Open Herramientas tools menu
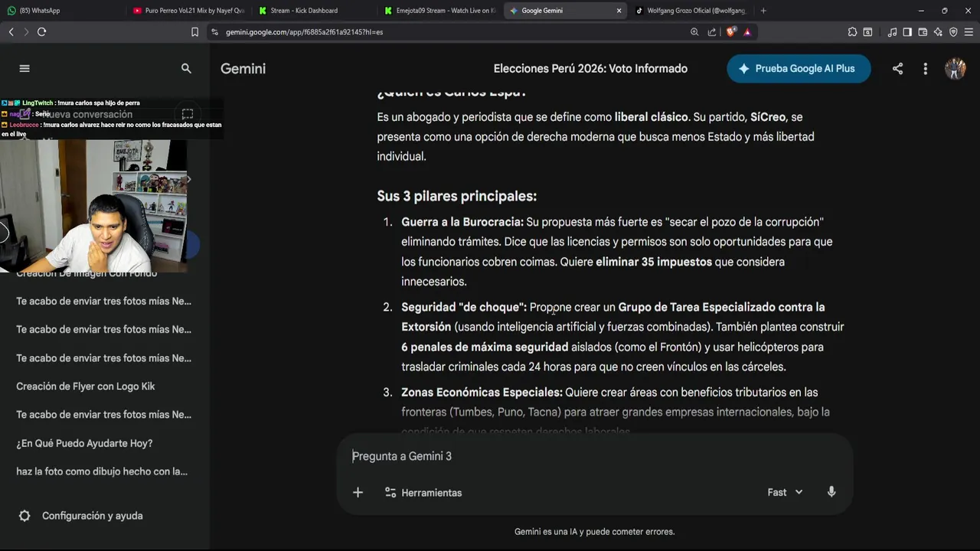This screenshot has height=551, width=980. [423, 492]
